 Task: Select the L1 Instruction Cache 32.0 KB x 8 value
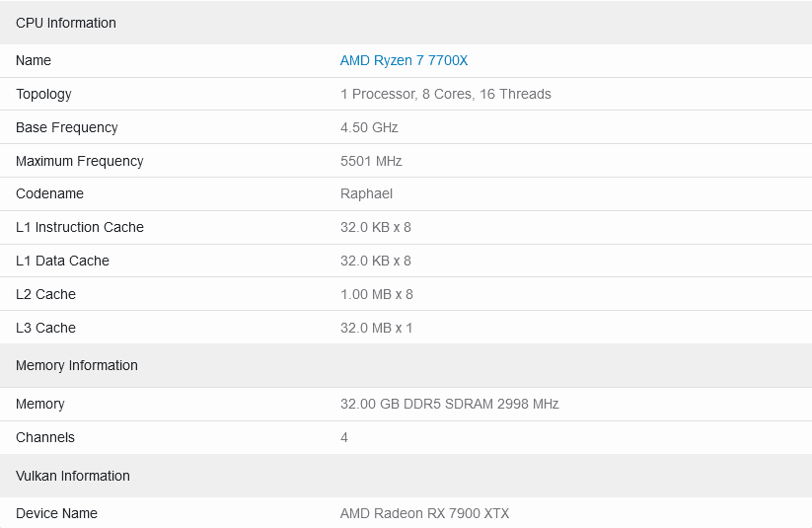click(376, 227)
